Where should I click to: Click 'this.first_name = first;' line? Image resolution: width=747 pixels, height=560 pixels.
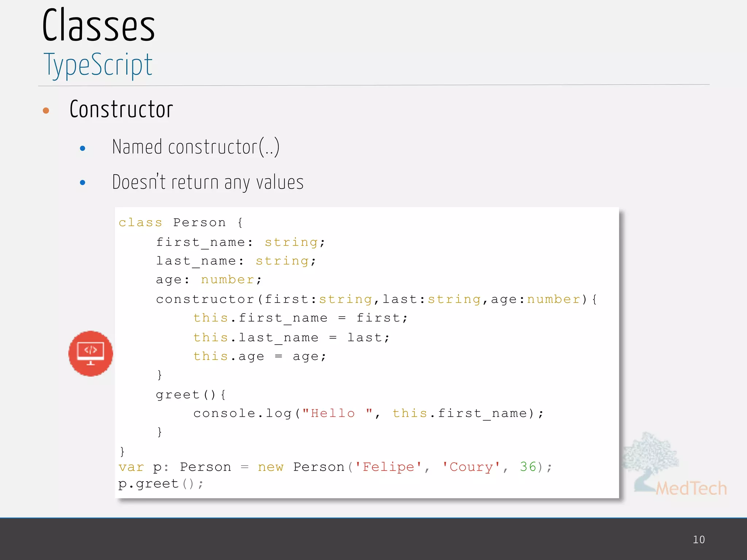[301, 318]
